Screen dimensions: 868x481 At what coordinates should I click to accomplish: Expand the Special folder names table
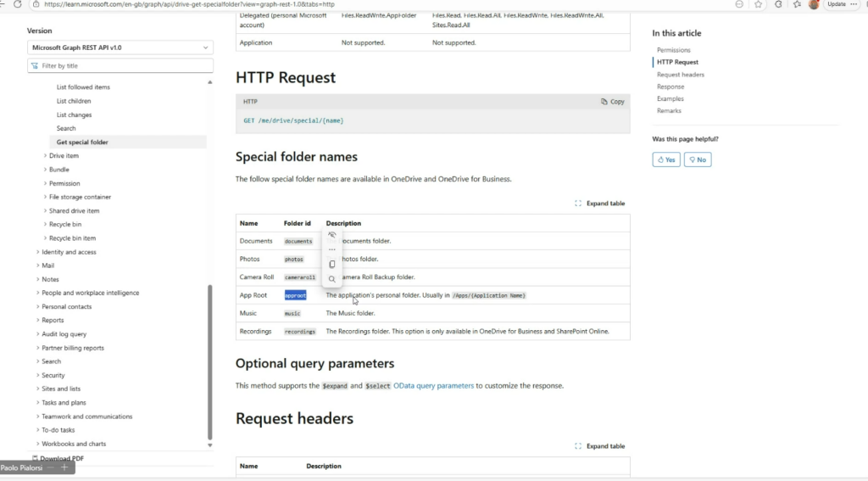600,204
